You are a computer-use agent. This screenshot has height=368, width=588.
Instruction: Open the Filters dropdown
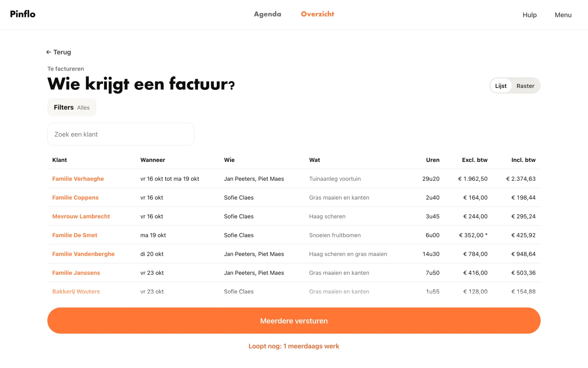(x=72, y=107)
